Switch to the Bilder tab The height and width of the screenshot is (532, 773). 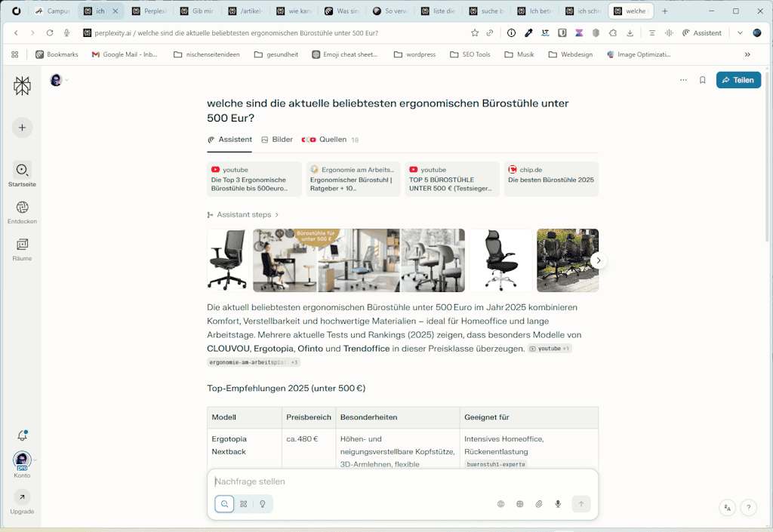(277, 140)
